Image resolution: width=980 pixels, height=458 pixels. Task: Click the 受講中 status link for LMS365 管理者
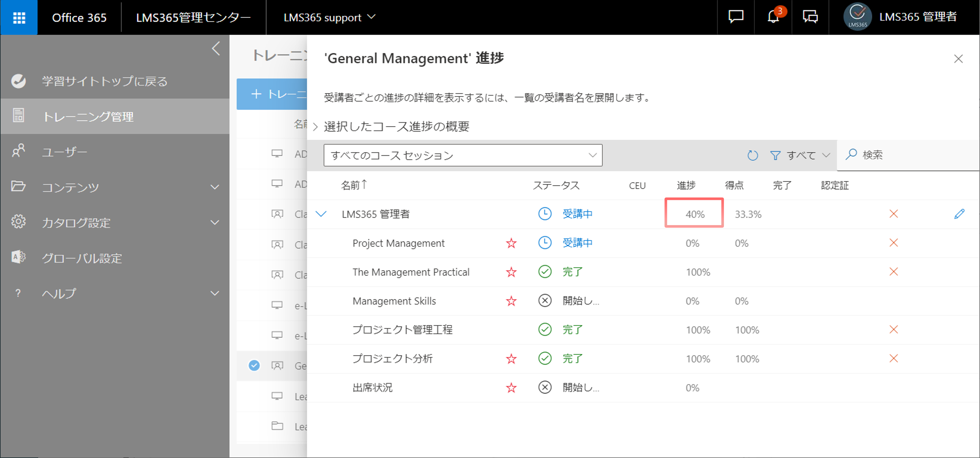point(578,214)
